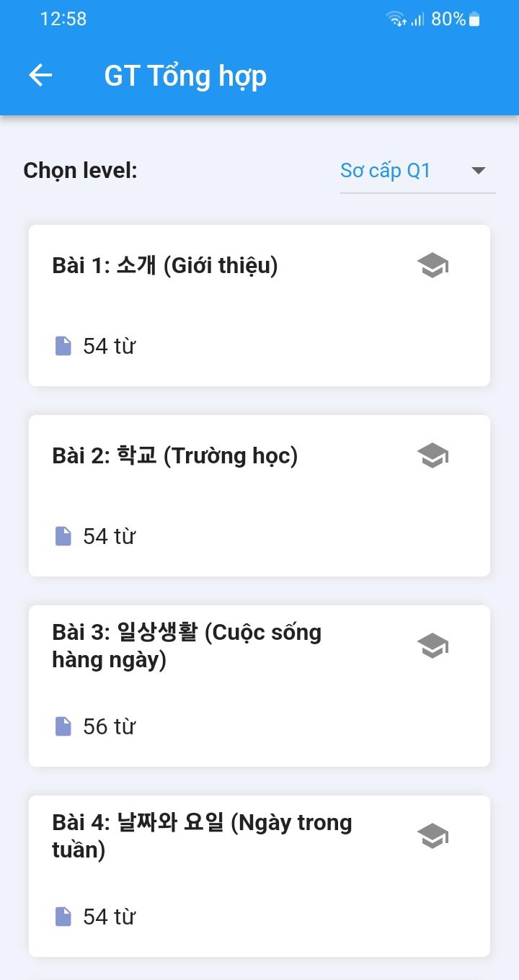Tap document icon next to 56 từ

[63, 726]
